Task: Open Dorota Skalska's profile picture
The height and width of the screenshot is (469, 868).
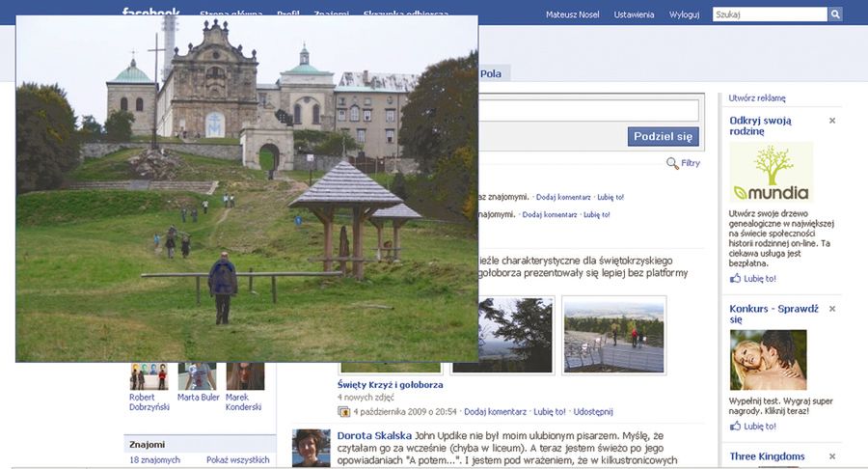Action: [x=312, y=448]
